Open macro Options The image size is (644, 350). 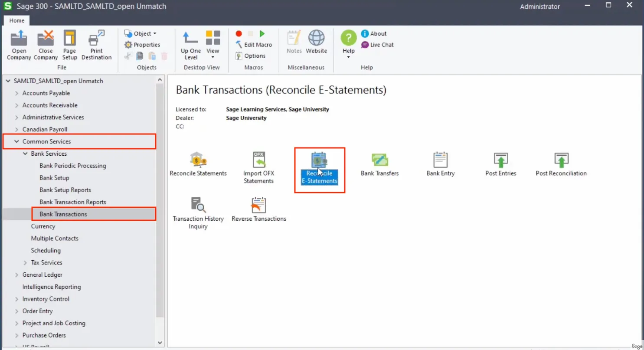[x=250, y=56]
